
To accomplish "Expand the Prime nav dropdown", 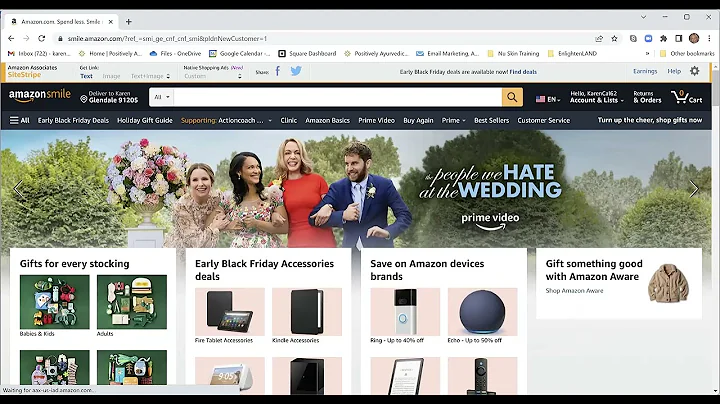I will 453,120.
